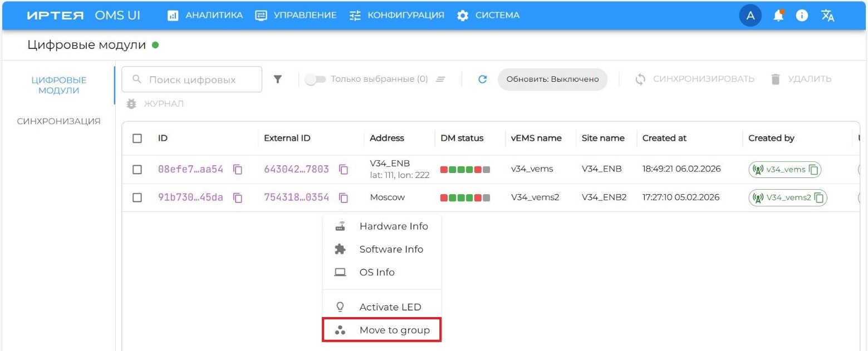Sort by the Address column header
This screenshot has height=351, width=868.
coord(387,139)
